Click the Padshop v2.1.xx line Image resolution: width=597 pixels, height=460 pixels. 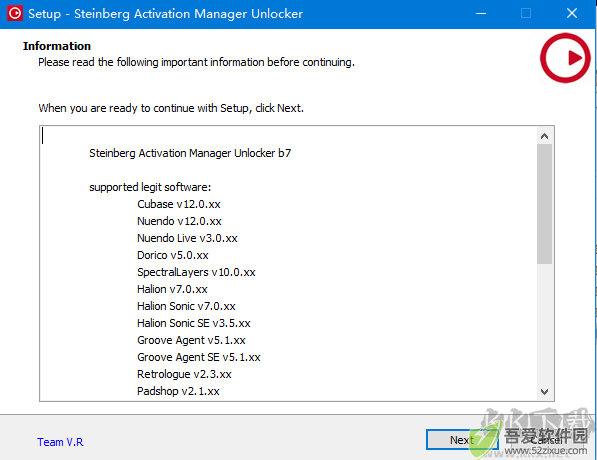[x=178, y=391]
